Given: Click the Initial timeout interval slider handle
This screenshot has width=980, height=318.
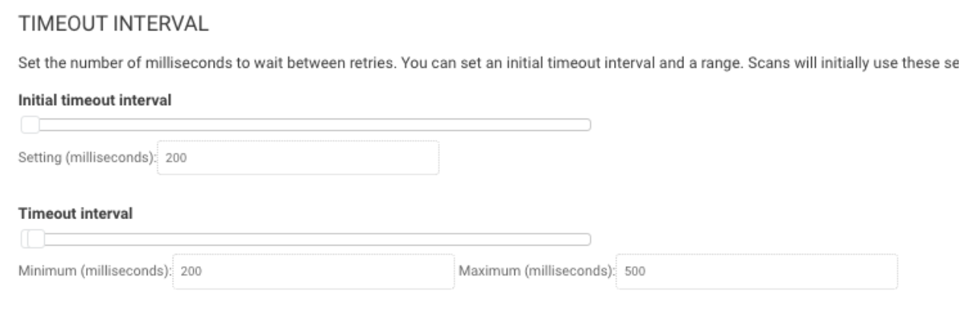Looking at the screenshot, I should click(30, 125).
